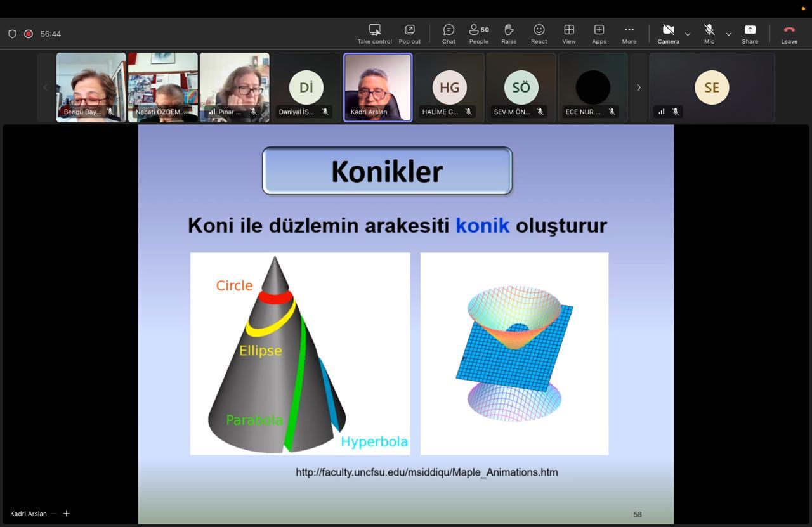Click muted mic icon on ECE NUR tile
This screenshot has height=527, width=812.
(x=612, y=112)
